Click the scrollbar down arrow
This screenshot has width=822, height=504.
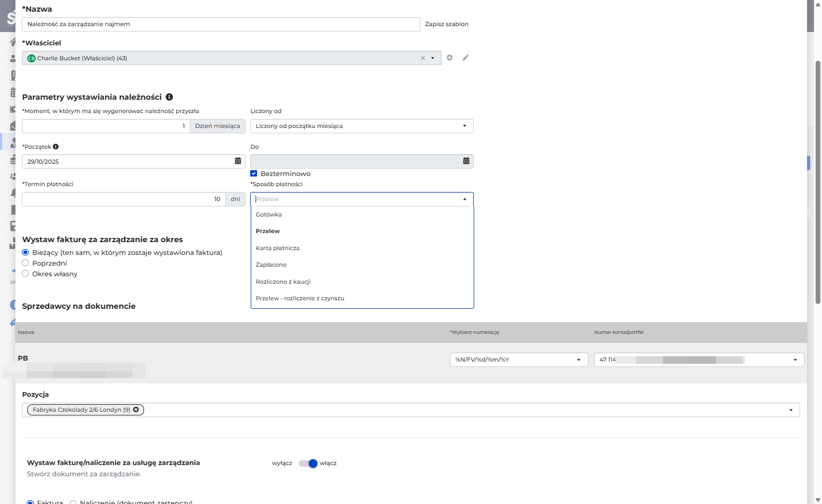tap(818, 500)
